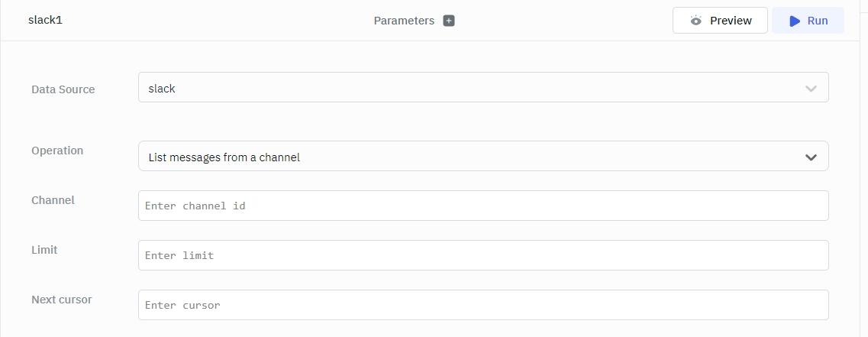The width and height of the screenshot is (868, 337).
Task: Click the right end of the Next cursor field
Action: 817,305
